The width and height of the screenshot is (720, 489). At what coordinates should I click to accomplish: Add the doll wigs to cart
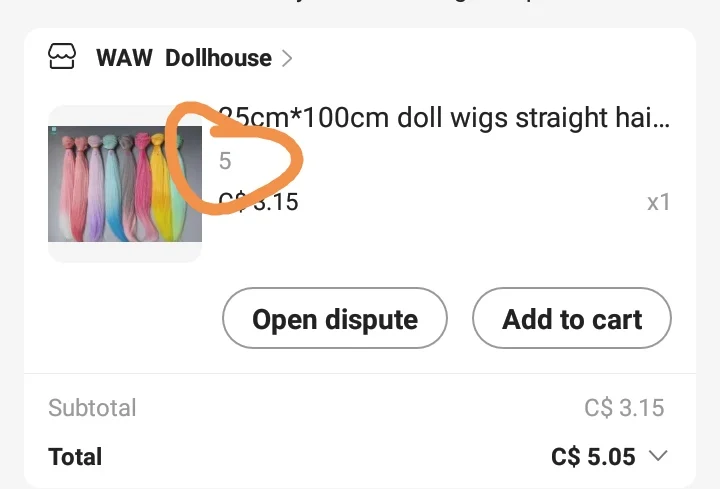tap(572, 318)
